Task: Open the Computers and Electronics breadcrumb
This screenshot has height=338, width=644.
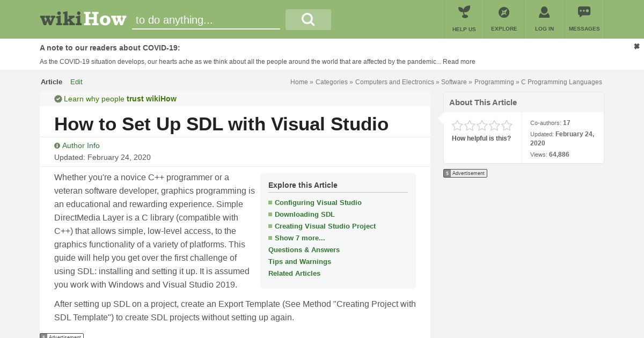Action: [394, 82]
